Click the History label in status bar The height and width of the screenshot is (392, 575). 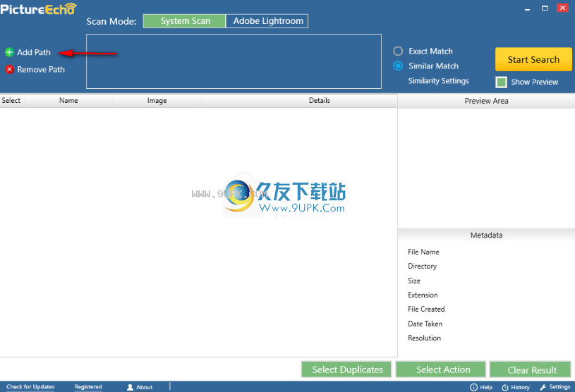click(x=521, y=387)
